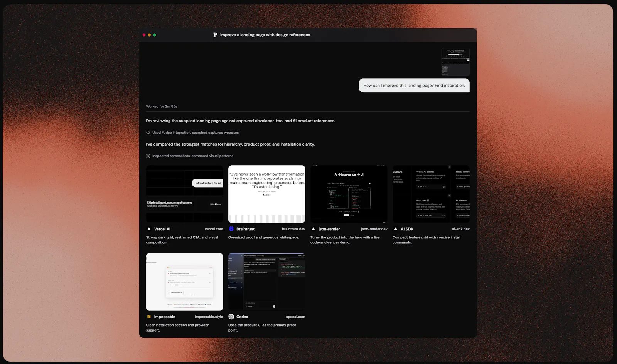This screenshot has height=364, width=617.
Task: Visit the ai-sdk.dev link
Action: point(461,229)
